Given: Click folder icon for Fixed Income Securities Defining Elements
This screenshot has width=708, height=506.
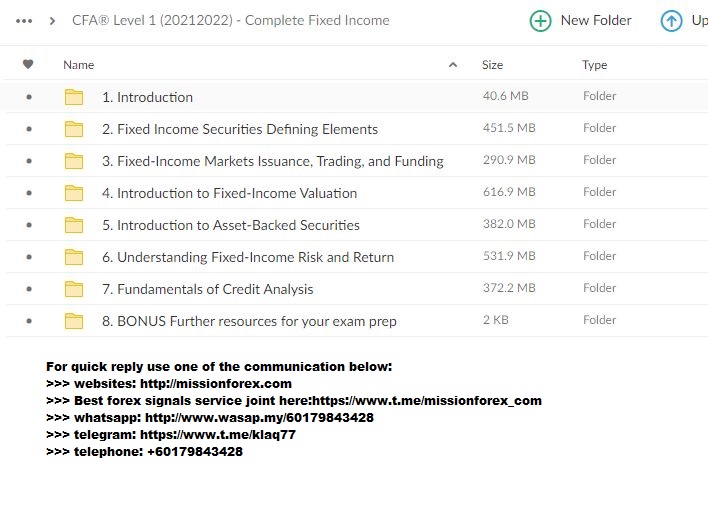Looking at the screenshot, I should coord(74,129).
